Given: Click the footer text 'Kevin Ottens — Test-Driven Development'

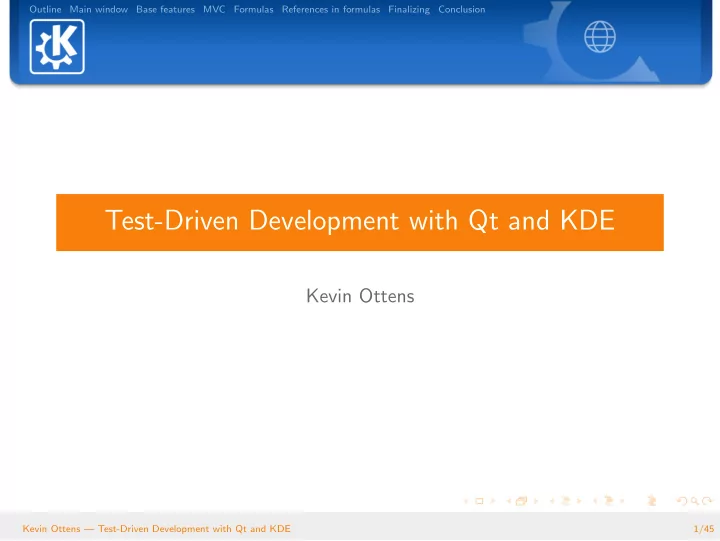Looking at the screenshot, I should [157, 529].
